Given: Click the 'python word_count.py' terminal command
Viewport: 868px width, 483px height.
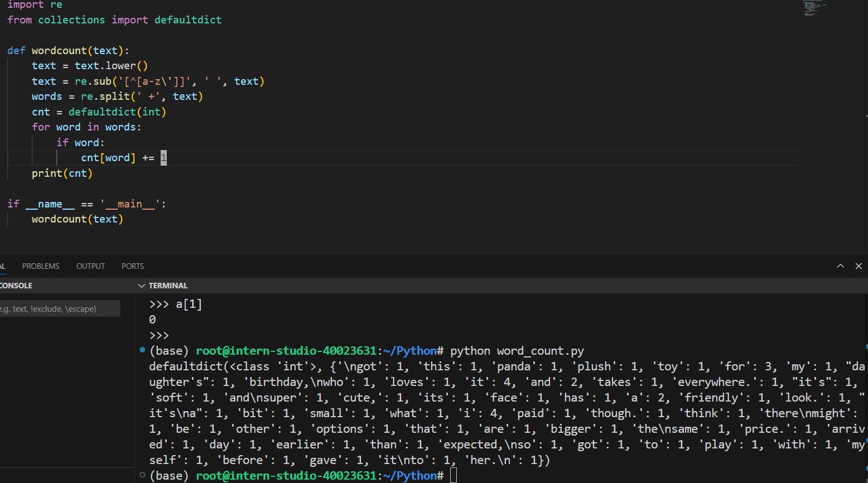Looking at the screenshot, I should pos(517,351).
